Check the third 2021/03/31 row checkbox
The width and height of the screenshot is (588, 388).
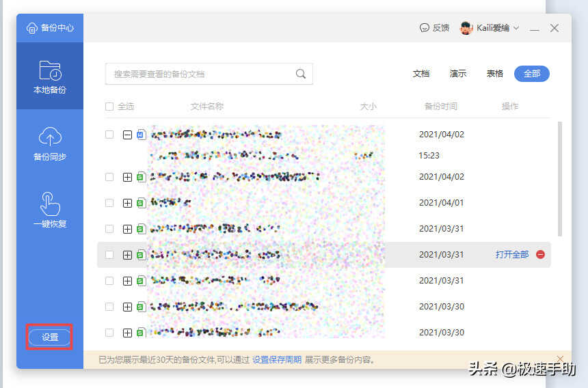[x=109, y=281]
